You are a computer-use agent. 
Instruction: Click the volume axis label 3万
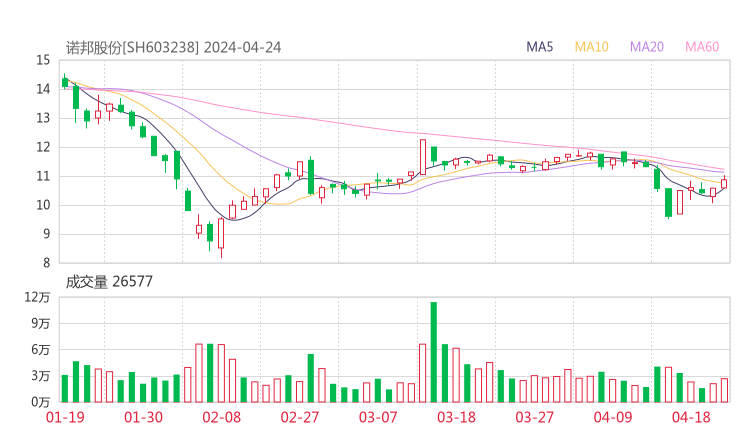41,376
